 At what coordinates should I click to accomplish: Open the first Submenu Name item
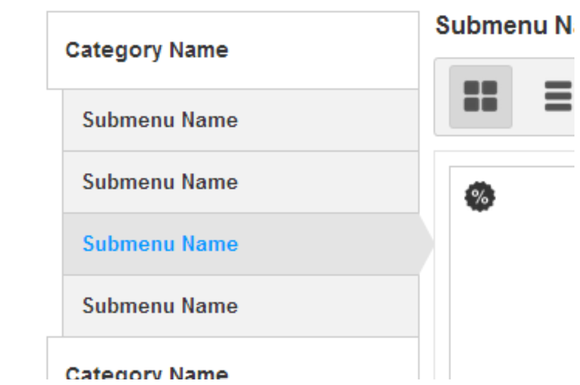tap(241, 120)
